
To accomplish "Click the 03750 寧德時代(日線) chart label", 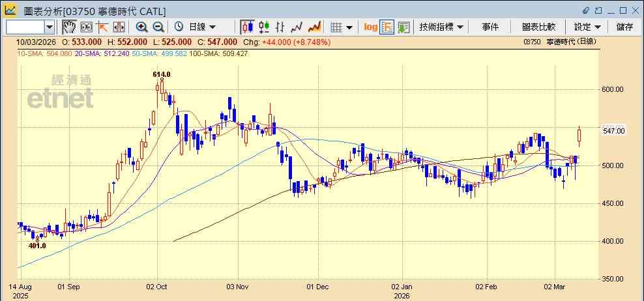I will (x=560, y=42).
